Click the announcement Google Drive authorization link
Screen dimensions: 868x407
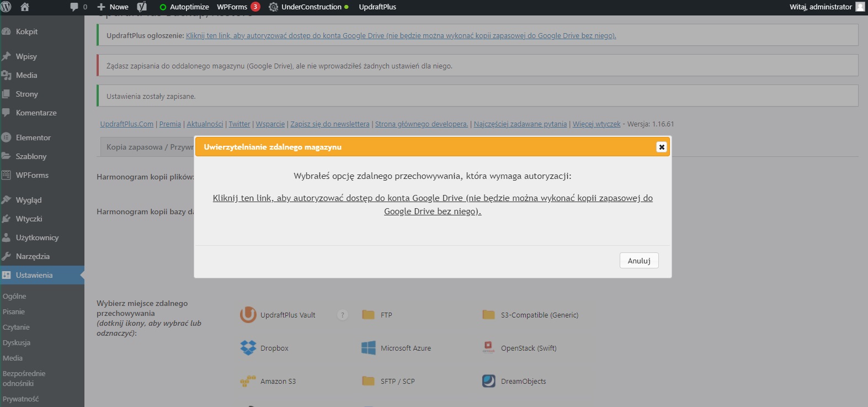401,35
